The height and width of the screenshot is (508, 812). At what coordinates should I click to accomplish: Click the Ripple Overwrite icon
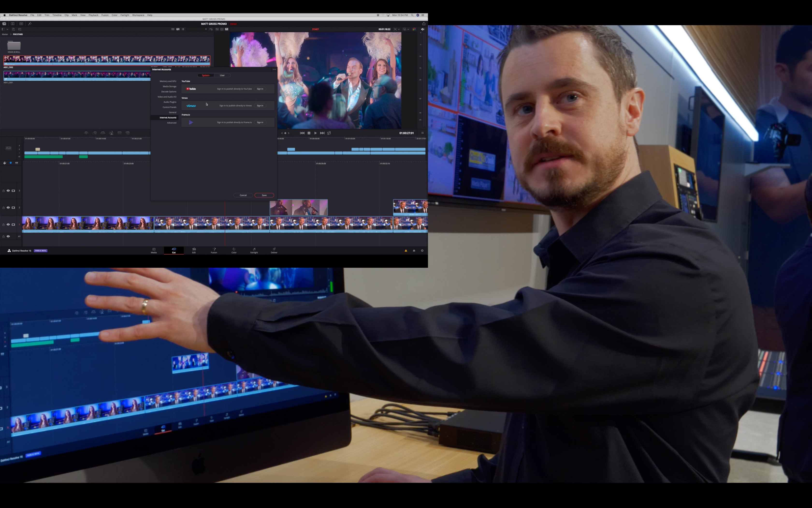pyautogui.click(x=103, y=133)
